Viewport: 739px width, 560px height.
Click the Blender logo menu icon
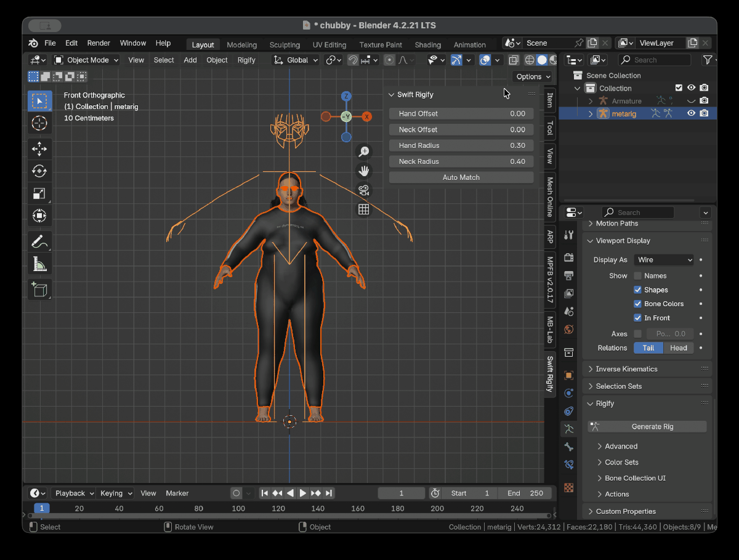tap(33, 43)
